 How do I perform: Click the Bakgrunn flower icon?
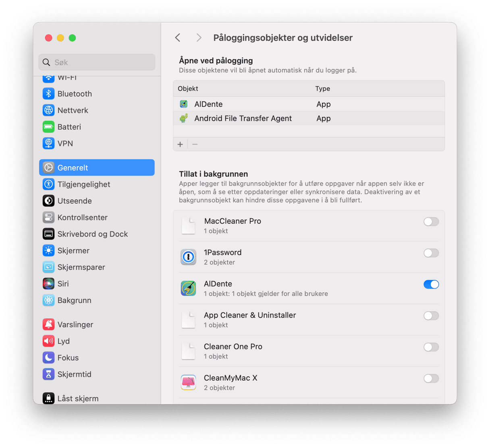49,300
